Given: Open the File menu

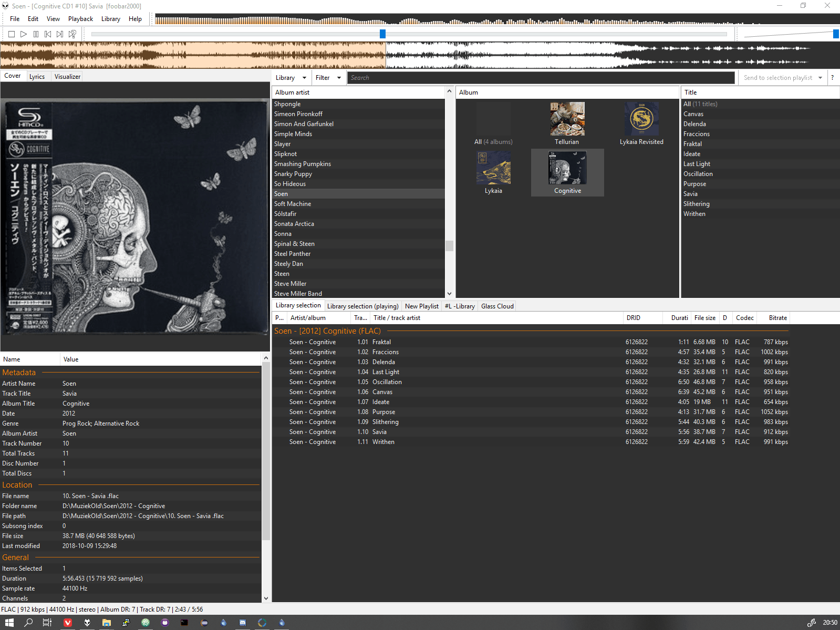Looking at the screenshot, I should point(15,19).
